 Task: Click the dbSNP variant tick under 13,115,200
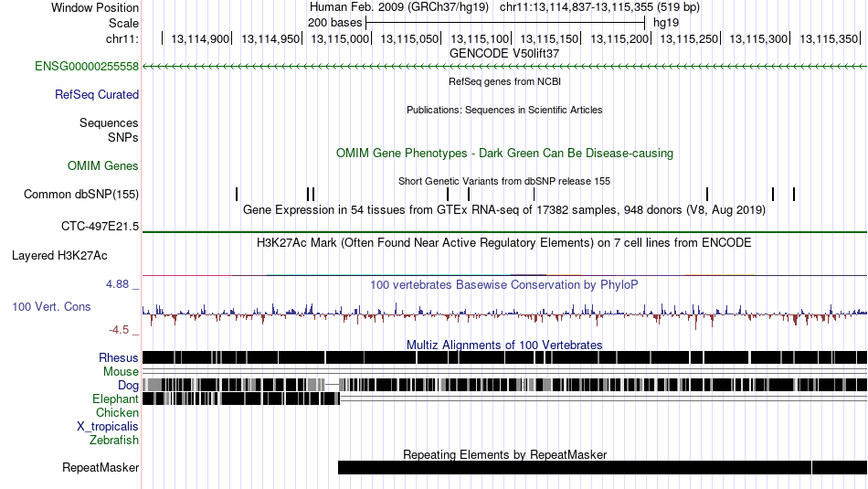point(707,195)
